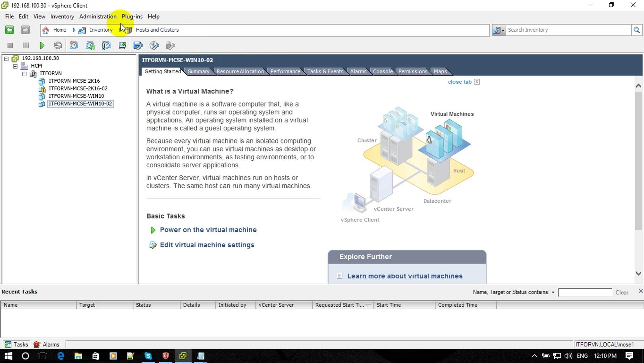Viewport: 644px width, 363px height.
Task: Collapse the ITFORVN cluster node
Action: [x=24, y=74]
